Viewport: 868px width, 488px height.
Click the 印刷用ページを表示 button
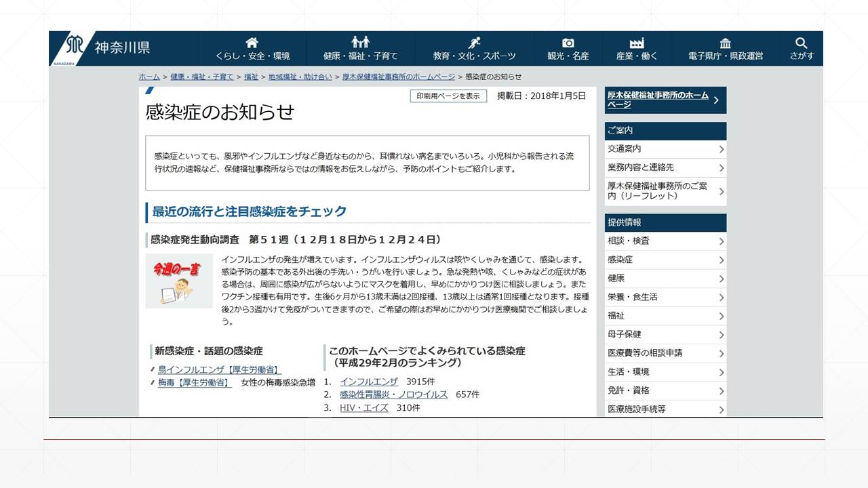[x=448, y=96]
